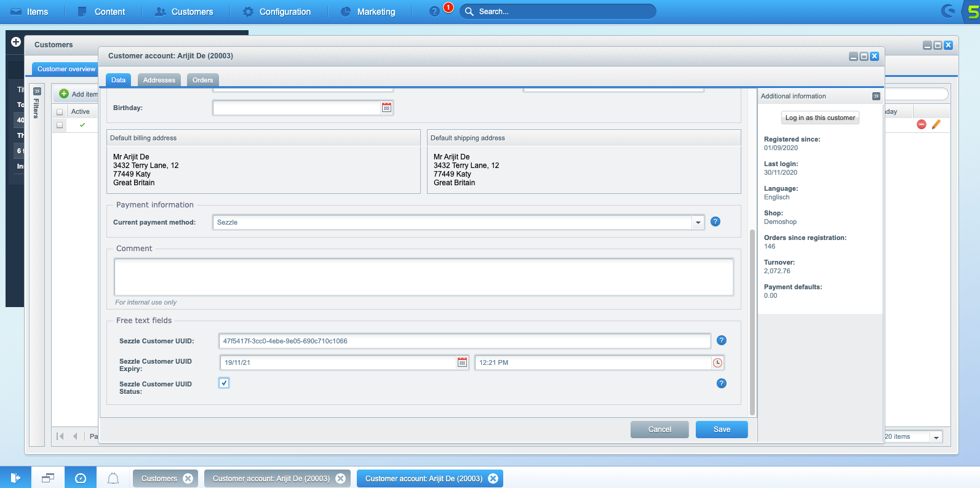Screen dimensions: 980x488
Task: Click help icon next to payment method
Action: pyautogui.click(x=715, y=222)
